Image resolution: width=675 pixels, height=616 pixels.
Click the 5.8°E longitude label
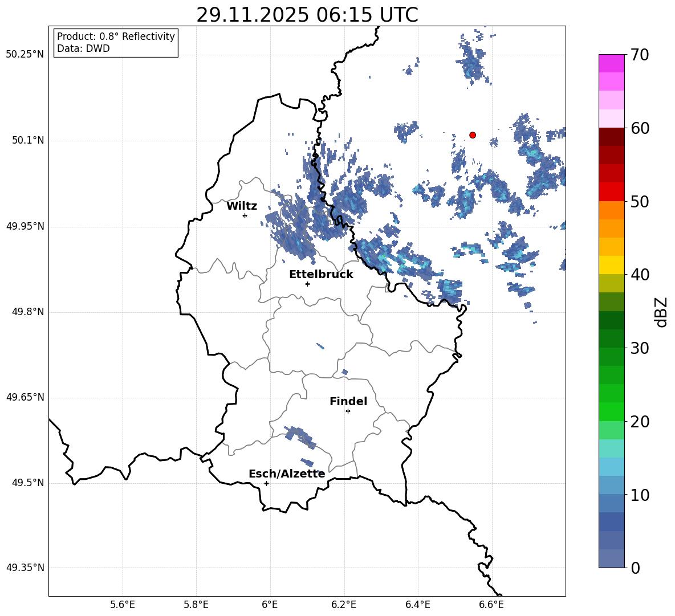coord(196,605)
